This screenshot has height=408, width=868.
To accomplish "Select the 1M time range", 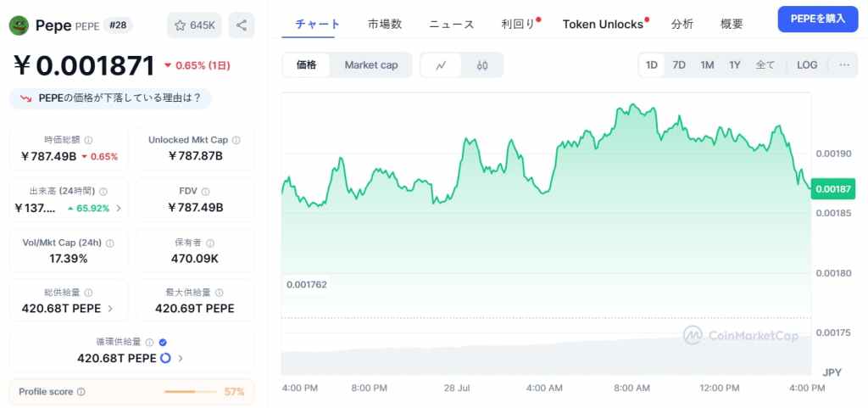I will pyautogui.click(x=707, y=64).
